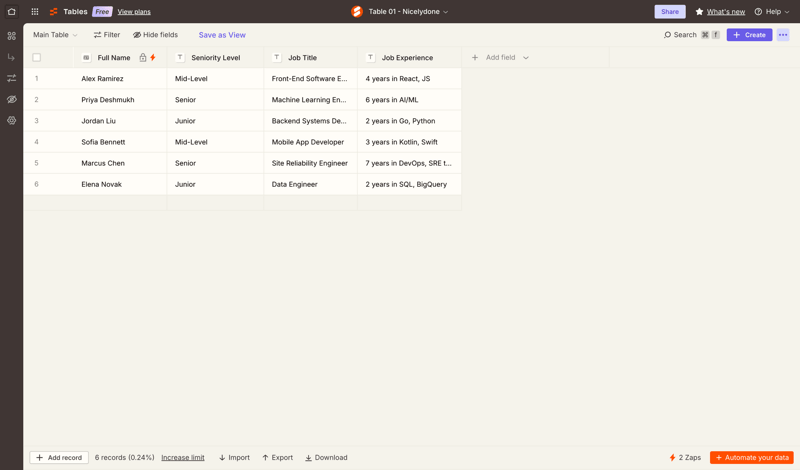Click the Tables logo icon
The image size is (800, 470).
[54, 11]
